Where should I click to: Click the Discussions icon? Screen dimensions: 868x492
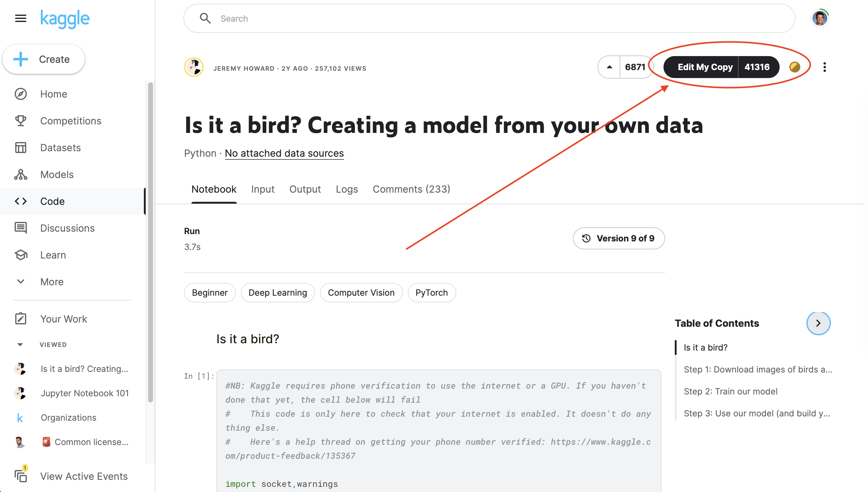[21, 228]
